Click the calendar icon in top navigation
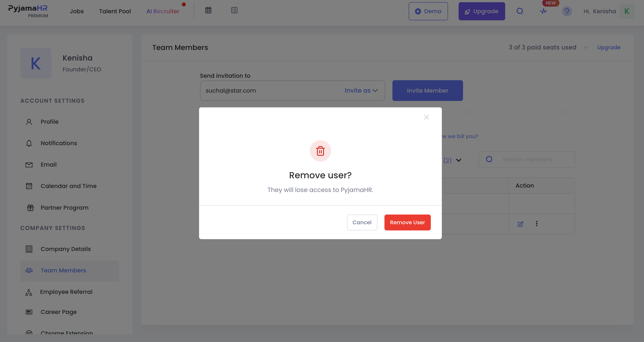 pyautogui.click(x=208, y=10)
